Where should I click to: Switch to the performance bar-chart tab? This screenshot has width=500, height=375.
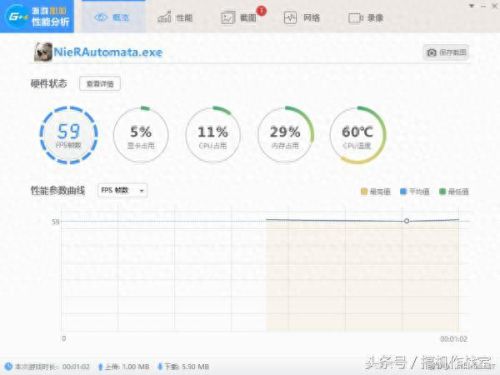(x=175, y=17)
